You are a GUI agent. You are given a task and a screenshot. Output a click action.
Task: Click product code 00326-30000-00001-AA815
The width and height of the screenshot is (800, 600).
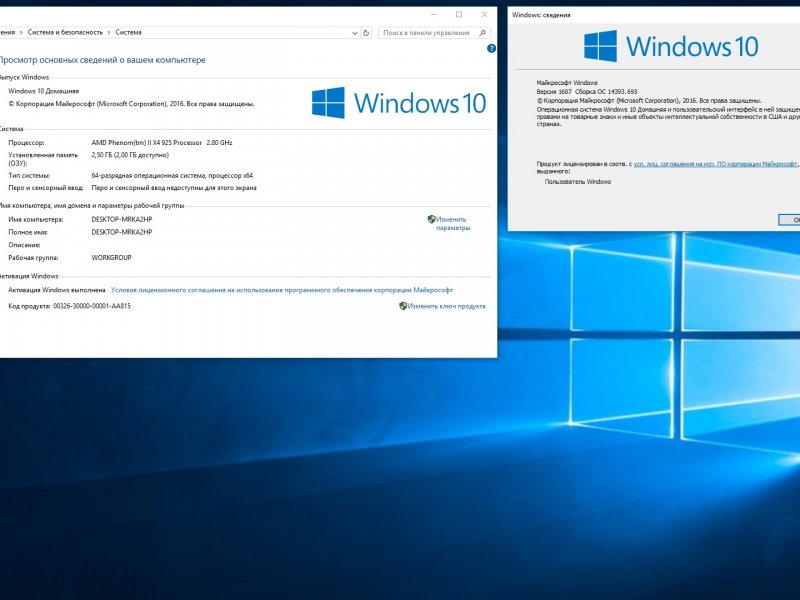coord(92,306)
